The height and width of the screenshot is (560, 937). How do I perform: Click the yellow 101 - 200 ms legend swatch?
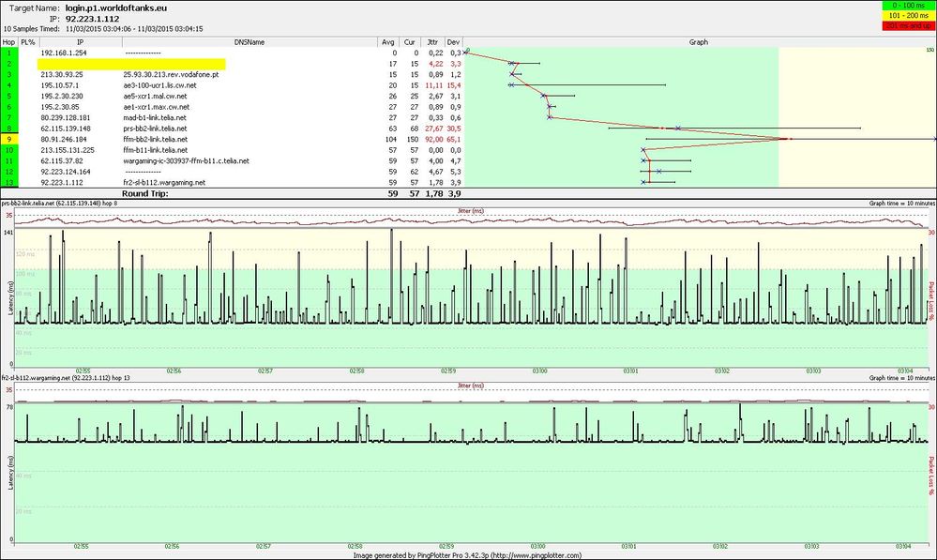pos(908,16)
